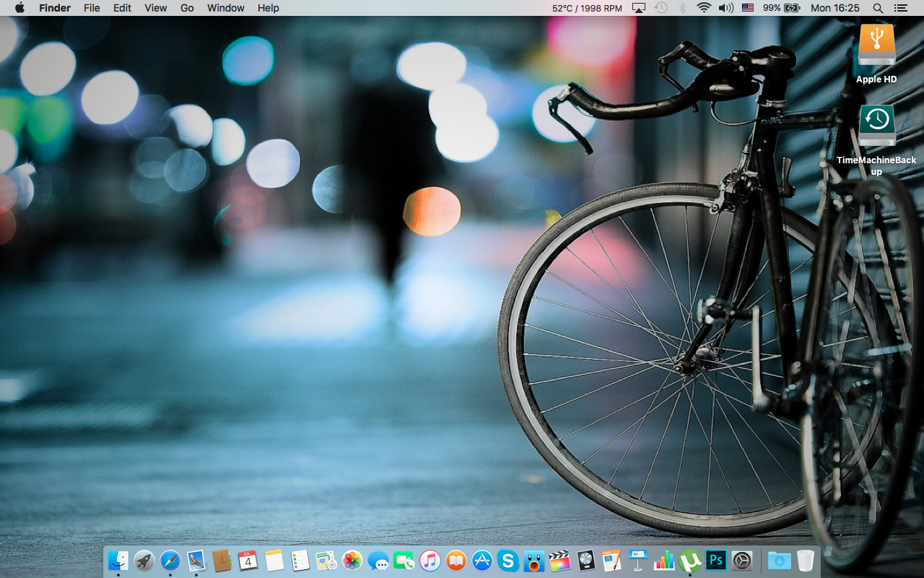Open FaceTime green icon in Dock

404,560
